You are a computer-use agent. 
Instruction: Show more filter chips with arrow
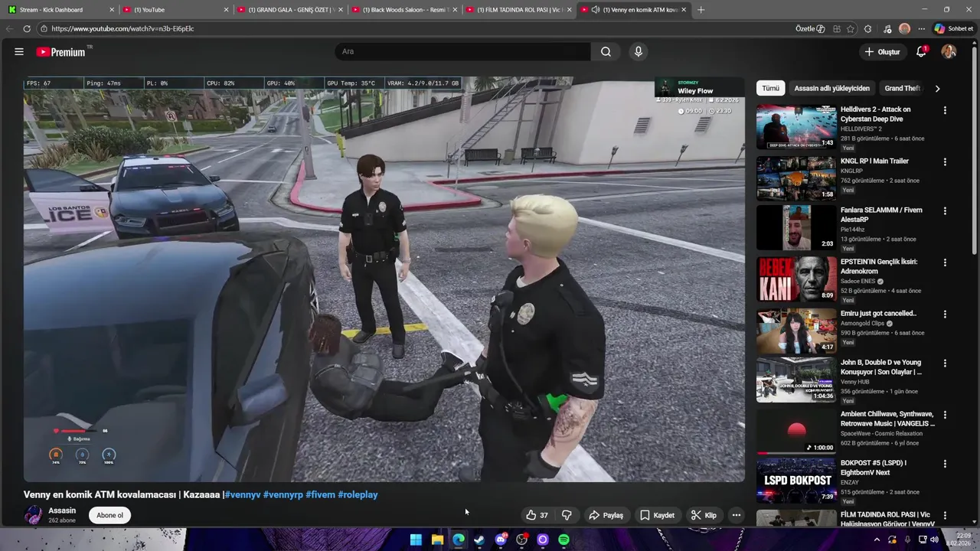coord(937,88)
